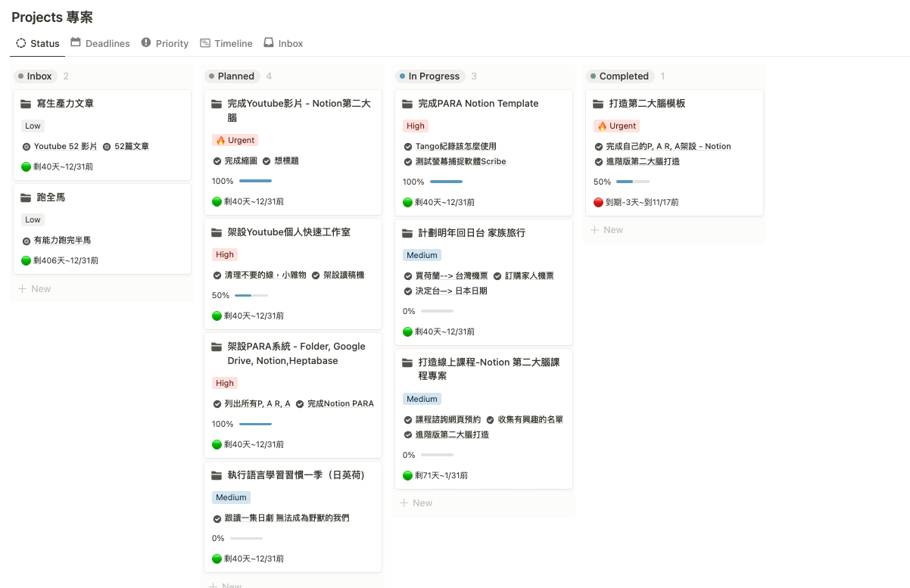Click the calendar icon beside Deadlines
Viewport: 910px width, 588px height.
(x=76, y=43)
